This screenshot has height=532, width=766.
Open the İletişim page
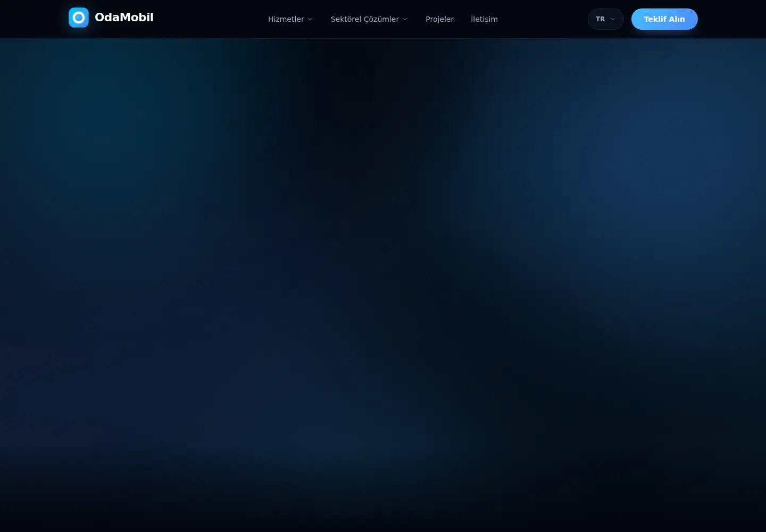coord(484,19)
